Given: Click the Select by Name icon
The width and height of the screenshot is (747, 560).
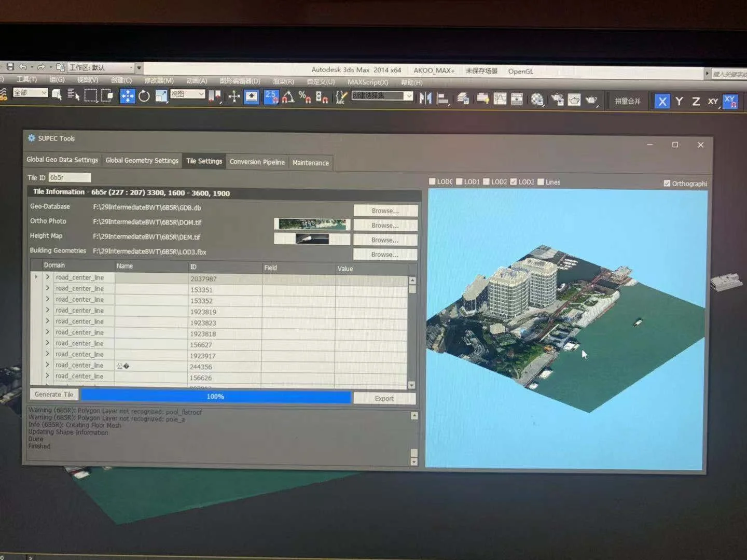Looking at the screenshot, I should coord(74,95).
